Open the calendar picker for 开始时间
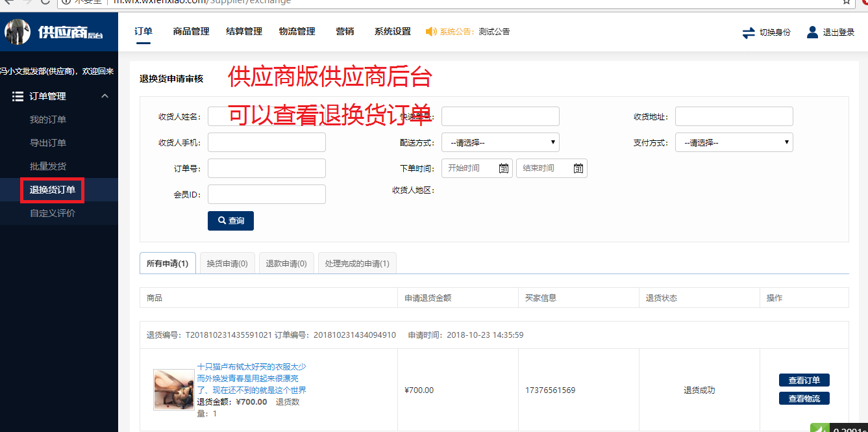The height and width of the screenshot is (432, 868). click(x=502, y=168)
